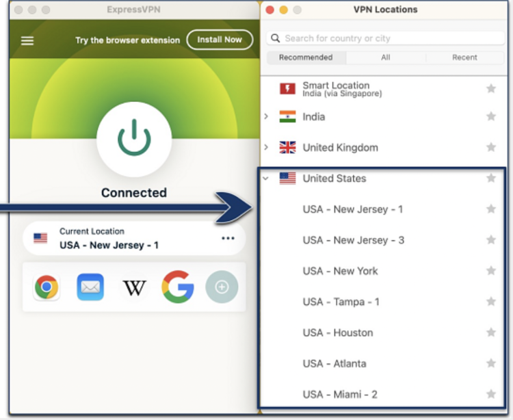
Task: Switch to the Recent tab
Action: click(x=464, y=57)
